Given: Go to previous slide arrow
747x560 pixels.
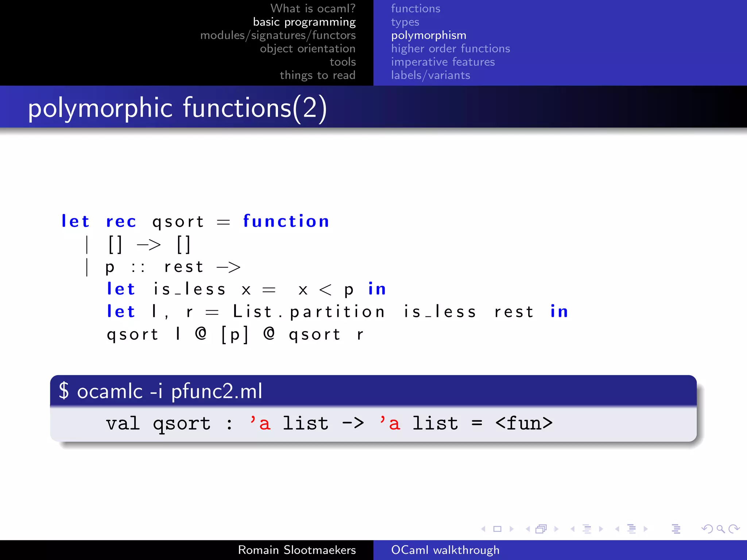Looking at the screenshot, I should [x=483, y=529].
